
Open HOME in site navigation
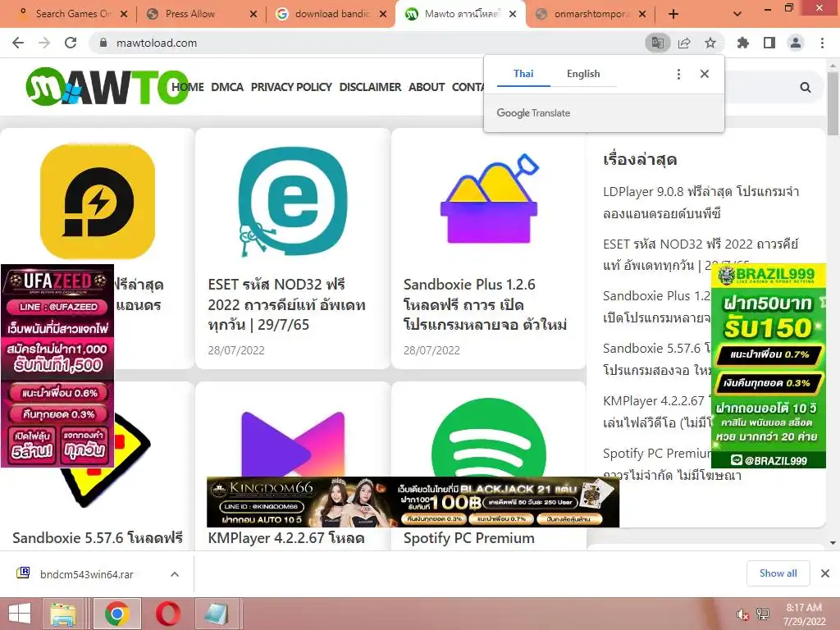(188, 87)
